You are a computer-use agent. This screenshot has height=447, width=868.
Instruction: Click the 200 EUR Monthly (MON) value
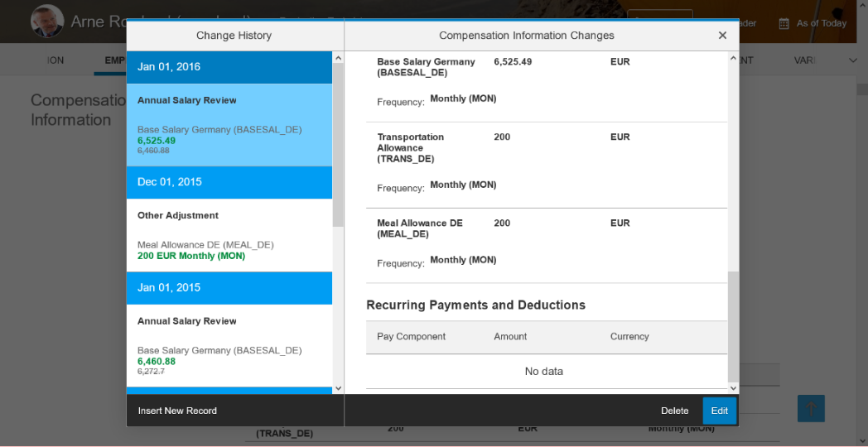pos(191,256)
